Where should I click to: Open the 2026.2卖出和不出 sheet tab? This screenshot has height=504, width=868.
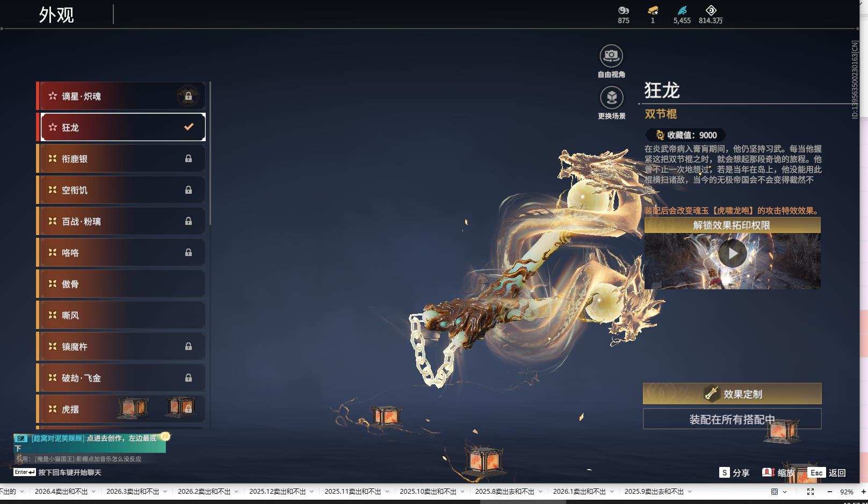(204, 492)
